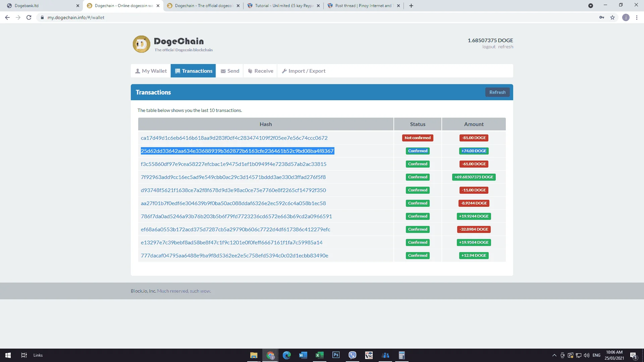Click the +12.94 DOGE amount badge
The height and width of the screenshot is (362, 644).
(x=474, y=255)
